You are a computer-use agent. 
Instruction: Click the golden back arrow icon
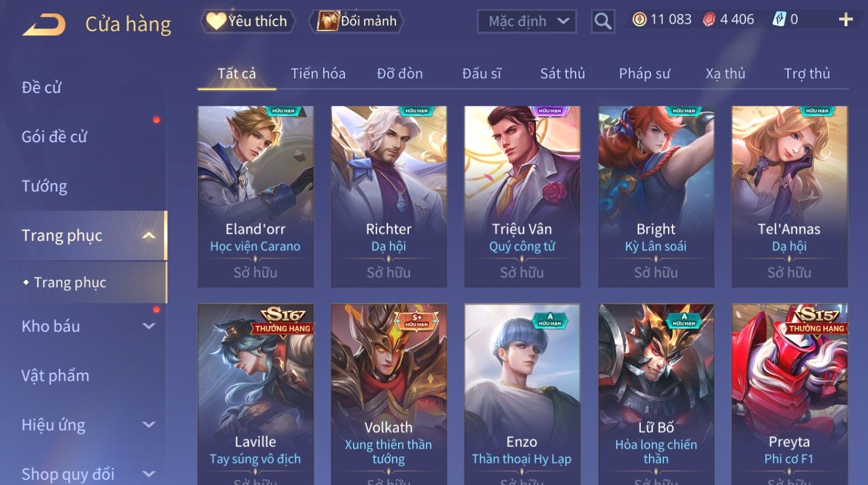pyautogui.click(x=44, y=25)
